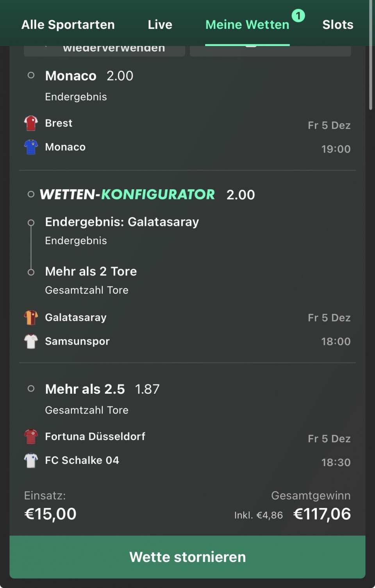The width and height of the screenshot is (375, 588).
Task: Click the Monaco blue jersey icon
Action: tap(31, 147)
